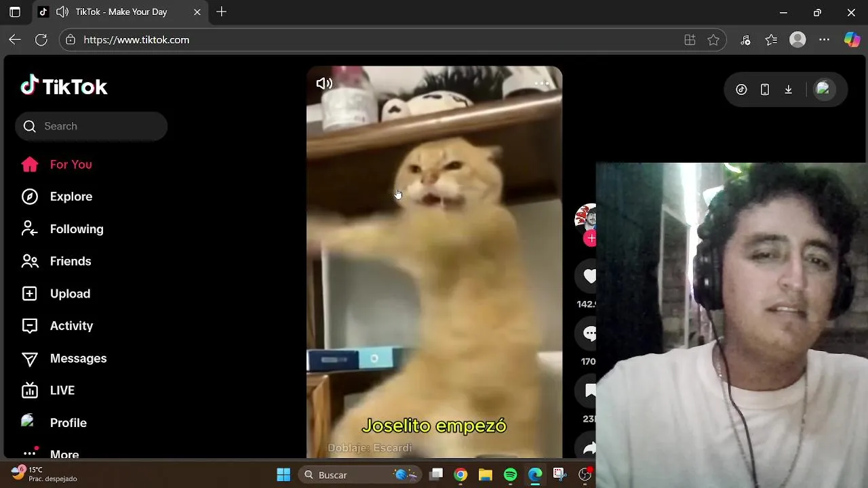Close the TikTok browser tab
Viewport: 868px width, 488px height.
[x=197, y=12]
